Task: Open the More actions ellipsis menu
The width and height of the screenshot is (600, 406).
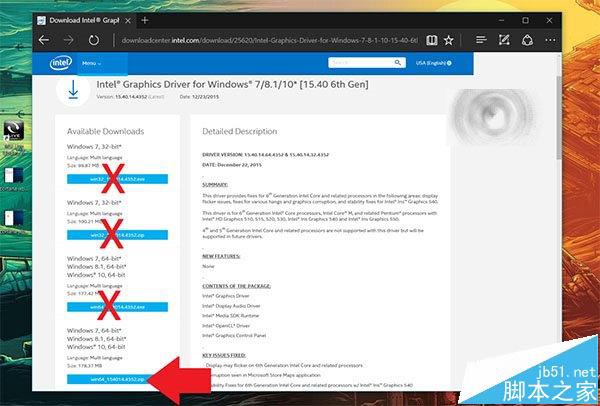Action: pyautogui.click(x=550, y=40)
